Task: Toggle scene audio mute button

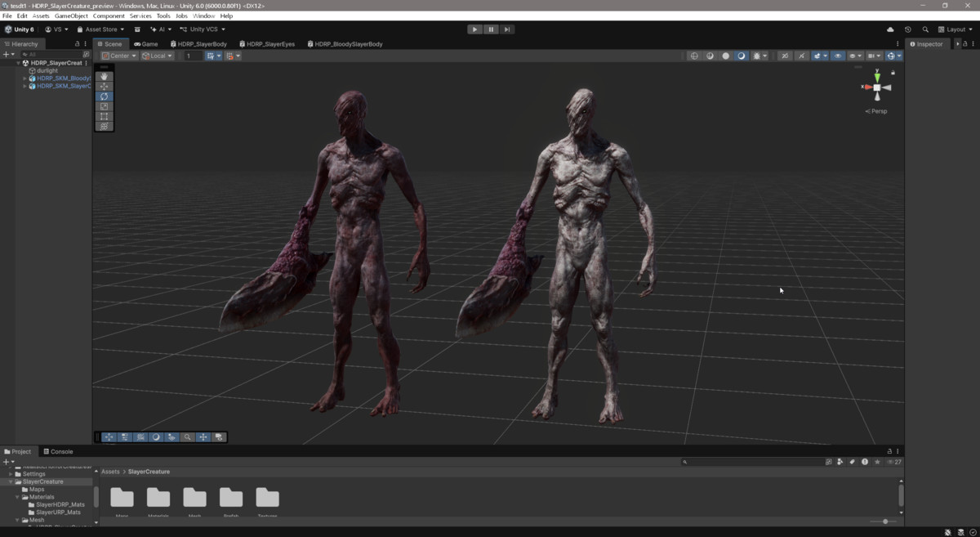Action: [801, 56]
